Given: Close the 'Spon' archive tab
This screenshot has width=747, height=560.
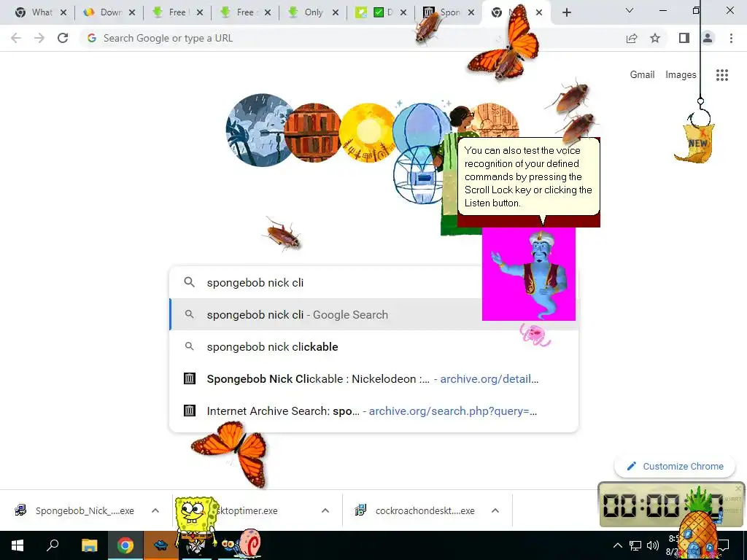Looking at the screenshot, I should click(471, 12).
